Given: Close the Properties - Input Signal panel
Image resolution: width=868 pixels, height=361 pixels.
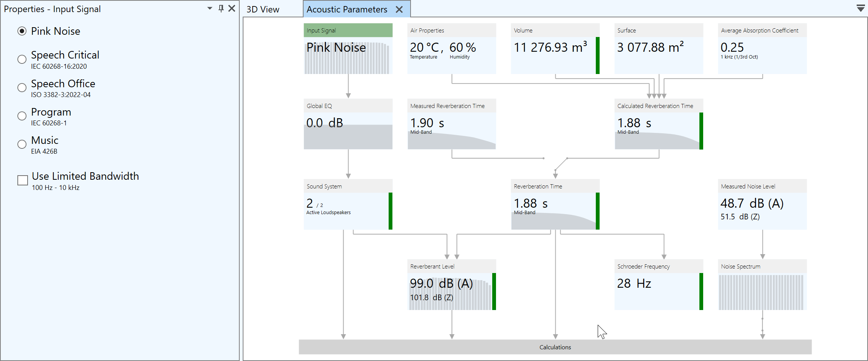Looking at the screenshot, I should (232, 9).
